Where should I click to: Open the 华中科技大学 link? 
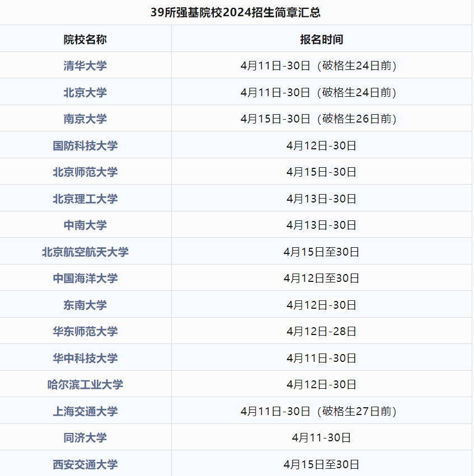click(85, 358)
